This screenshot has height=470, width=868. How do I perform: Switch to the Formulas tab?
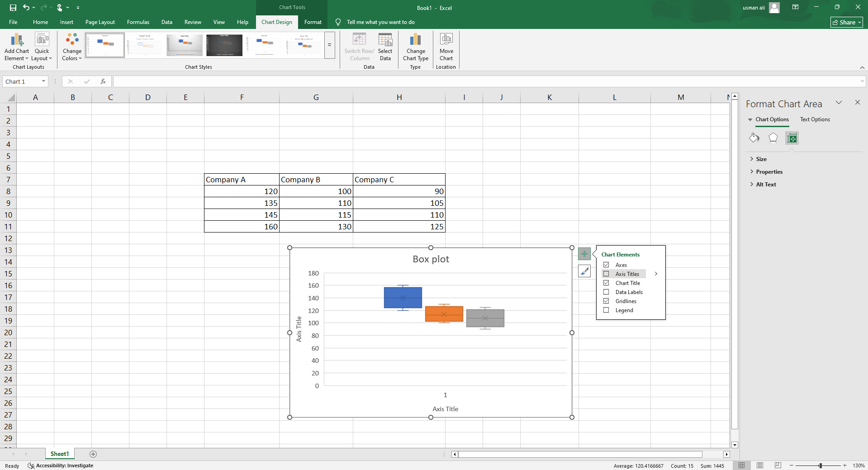(x=138, y=22)
